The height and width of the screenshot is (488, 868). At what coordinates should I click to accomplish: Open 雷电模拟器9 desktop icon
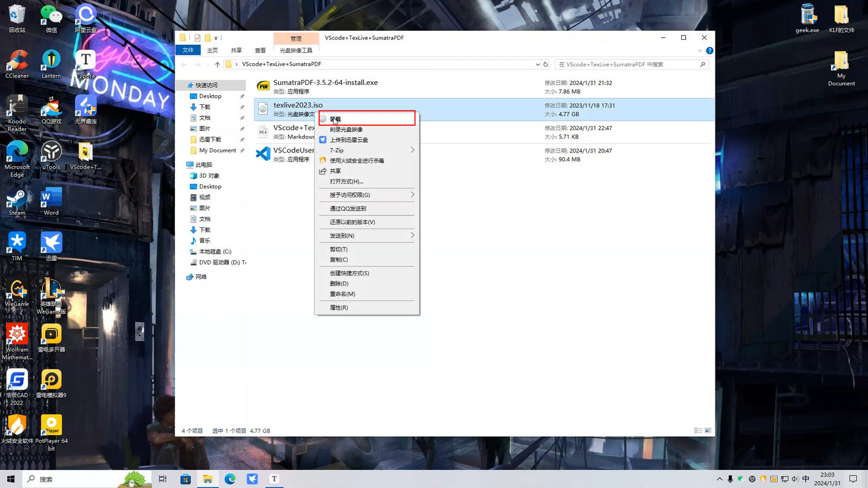pyautogui.click(x=51, y=384)
